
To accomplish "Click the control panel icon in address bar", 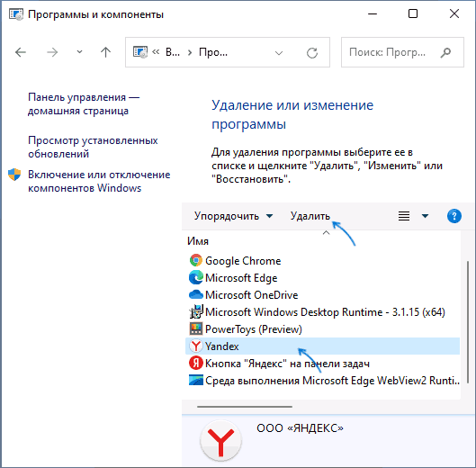I will pos(140,52).
